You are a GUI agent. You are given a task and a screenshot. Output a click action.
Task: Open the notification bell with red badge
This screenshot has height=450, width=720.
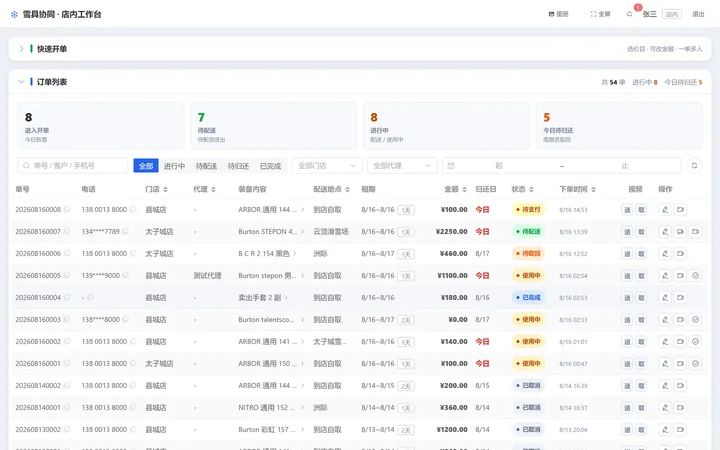[630, 14]
